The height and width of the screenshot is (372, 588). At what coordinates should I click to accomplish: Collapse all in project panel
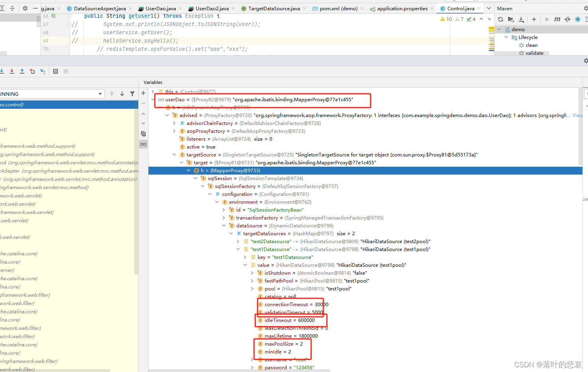tap(12, 8)
